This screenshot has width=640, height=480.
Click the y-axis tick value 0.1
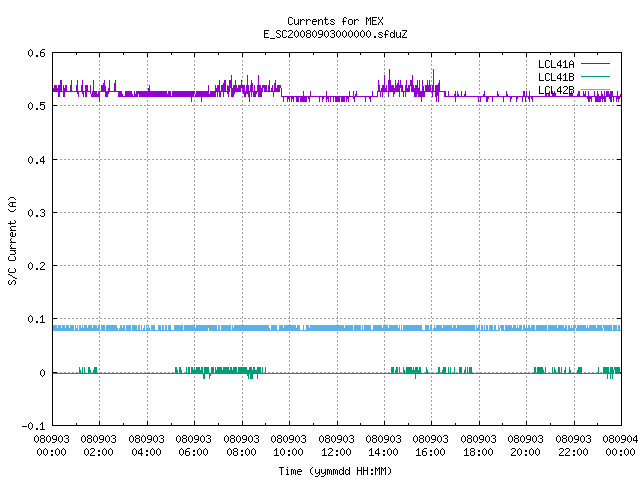(36, 319)
